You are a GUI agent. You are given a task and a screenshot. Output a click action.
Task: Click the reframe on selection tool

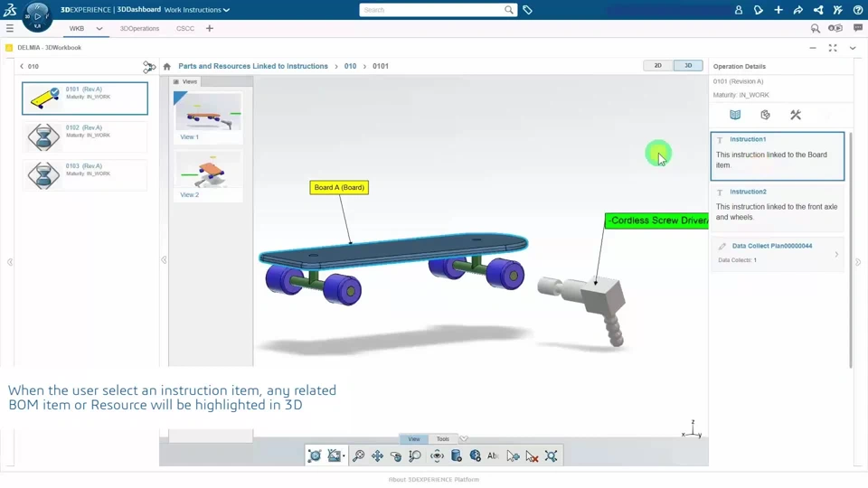pyautogui.click(x=551, y=455)
